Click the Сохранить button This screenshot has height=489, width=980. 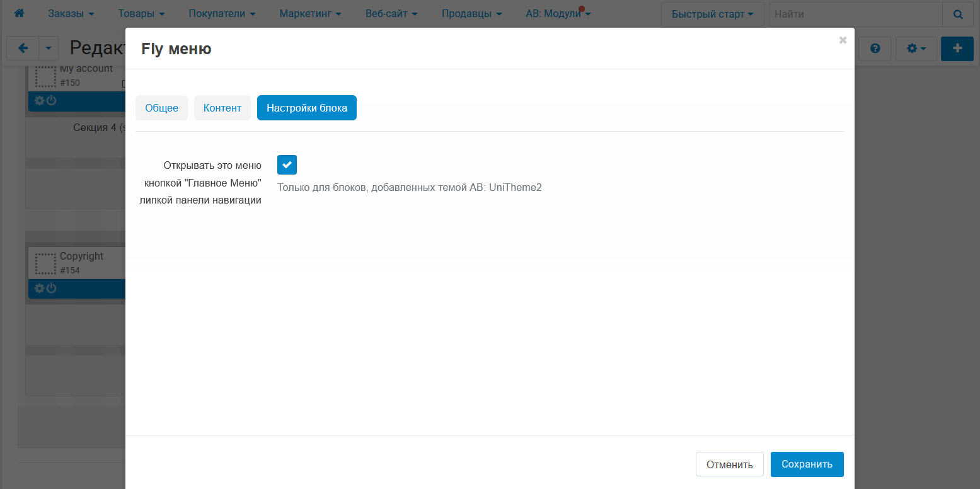pos(807,464)
